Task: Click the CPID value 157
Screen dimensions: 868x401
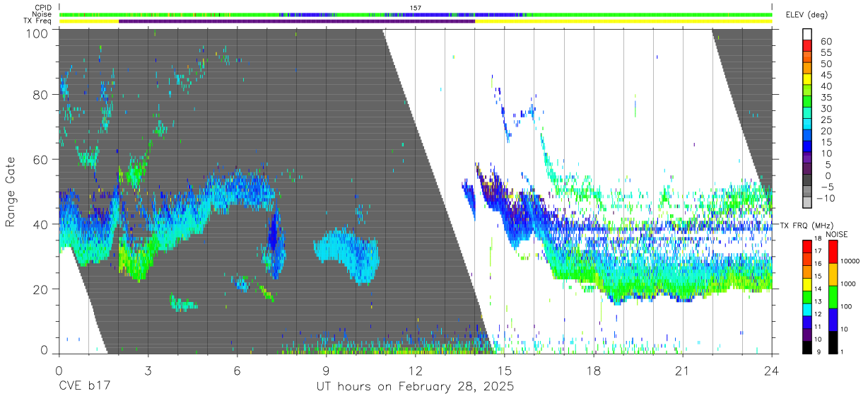Action: point(416,8)
